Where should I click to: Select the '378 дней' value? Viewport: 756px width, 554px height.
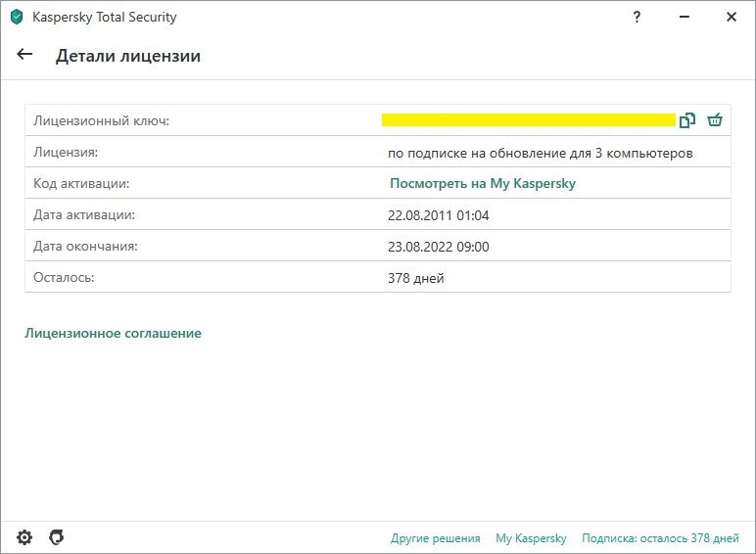coord(415,278)
